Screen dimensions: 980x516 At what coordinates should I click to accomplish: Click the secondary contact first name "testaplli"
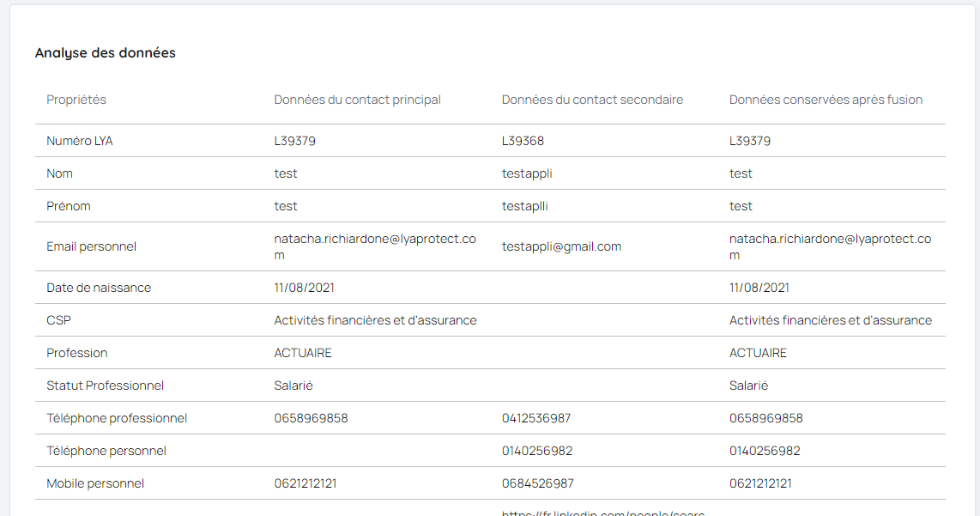click(x=524, y=206)
